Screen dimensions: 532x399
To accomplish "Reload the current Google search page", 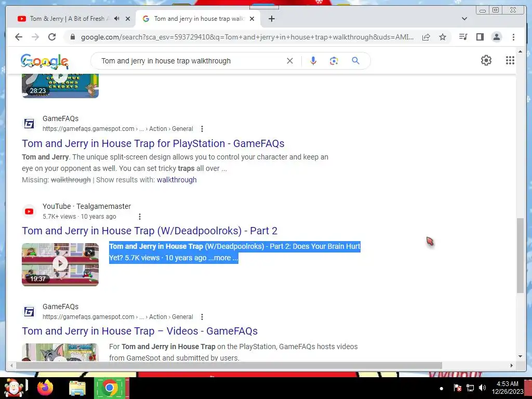I will click(x=52, y=37).
